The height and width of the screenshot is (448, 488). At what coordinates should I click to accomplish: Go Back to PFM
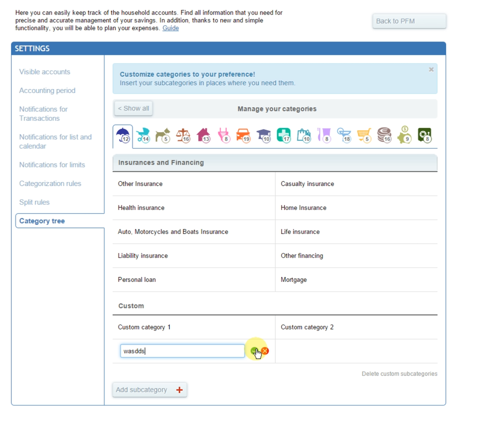tap(409, 21)
